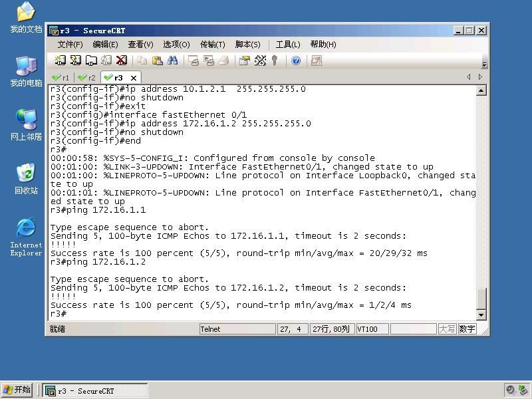
Task: Open the 查看(V) menu
Action: pos(140,45)
